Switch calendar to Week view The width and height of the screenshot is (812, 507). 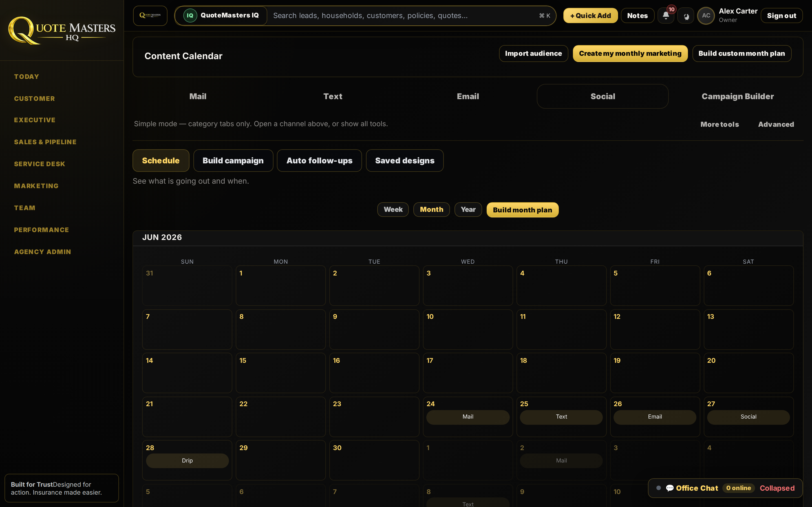[393, 210]
